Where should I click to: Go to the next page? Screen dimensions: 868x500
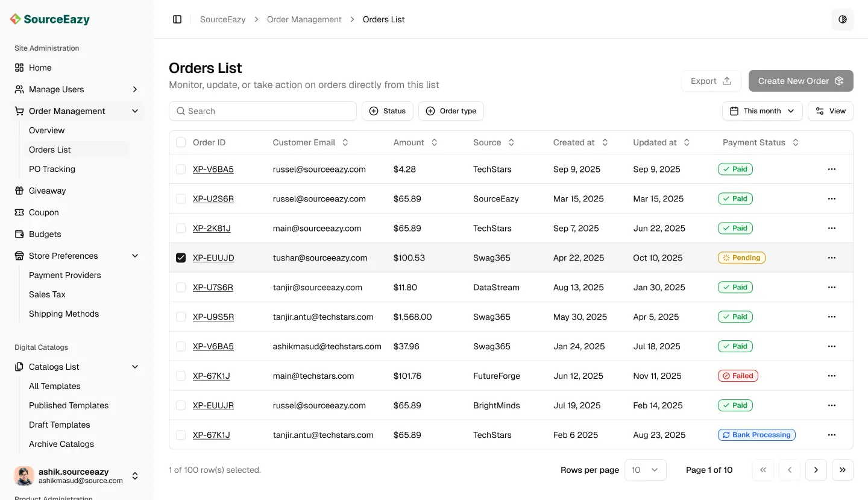[816, 470]
